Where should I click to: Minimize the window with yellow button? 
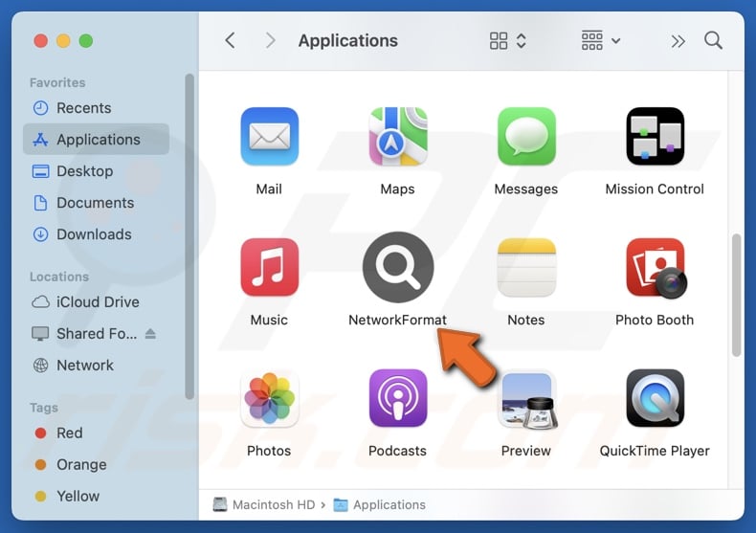pyautogui.click(x=63, y=41)
